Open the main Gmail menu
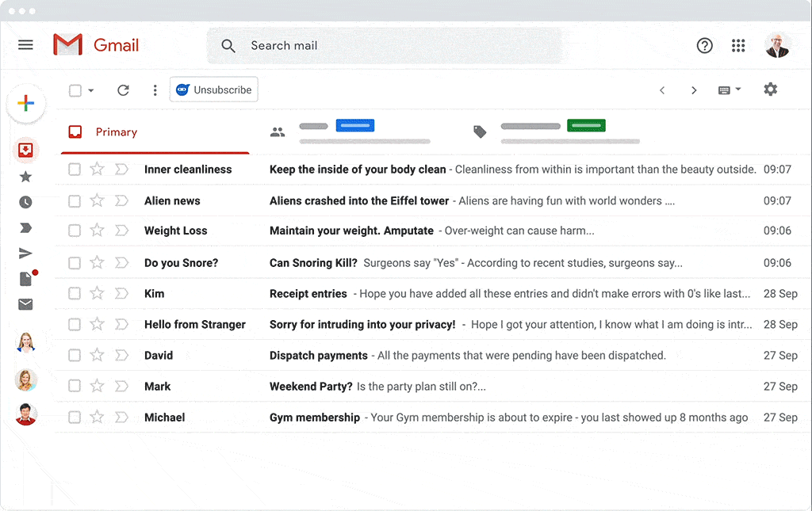Image resolution: width=812 pixels, height=511 pixels. [25, 44]
